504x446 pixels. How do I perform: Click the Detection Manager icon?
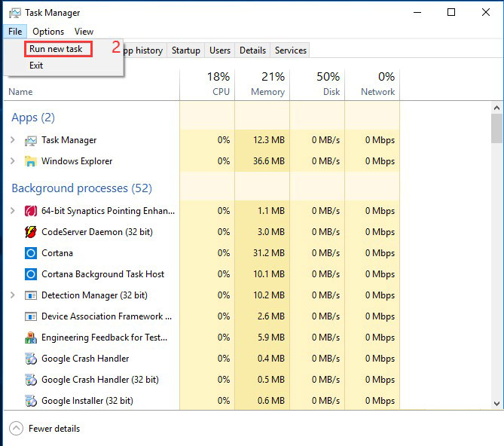[x=31, y=295]
